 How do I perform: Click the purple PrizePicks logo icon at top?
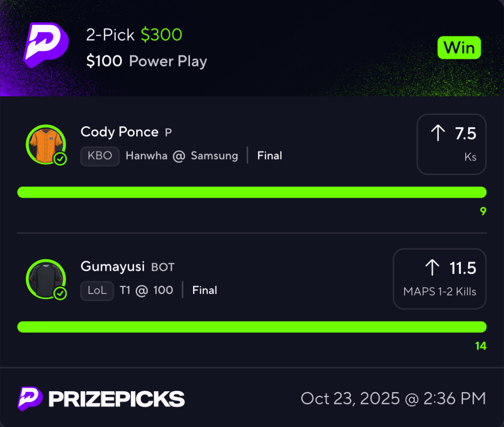46,45
